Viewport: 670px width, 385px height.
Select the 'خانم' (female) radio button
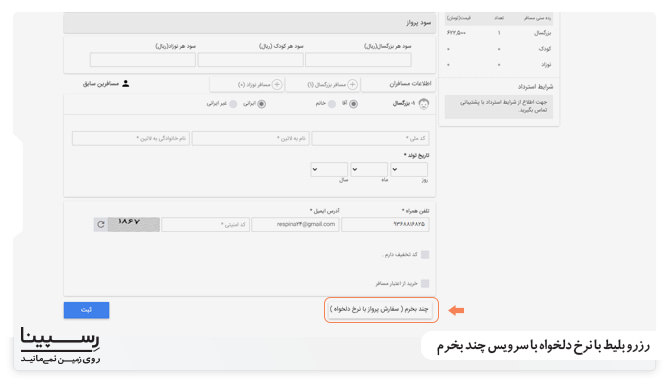coord(332,104)
